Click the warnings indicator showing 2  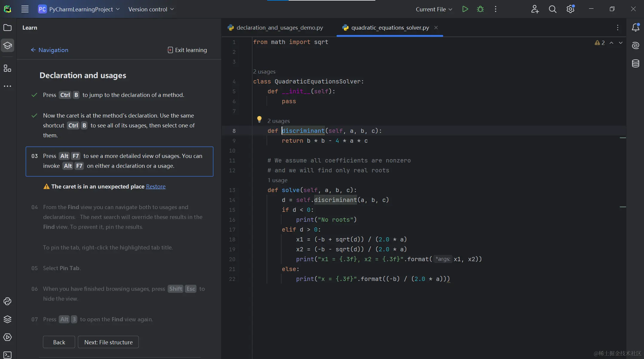(600, 43)
